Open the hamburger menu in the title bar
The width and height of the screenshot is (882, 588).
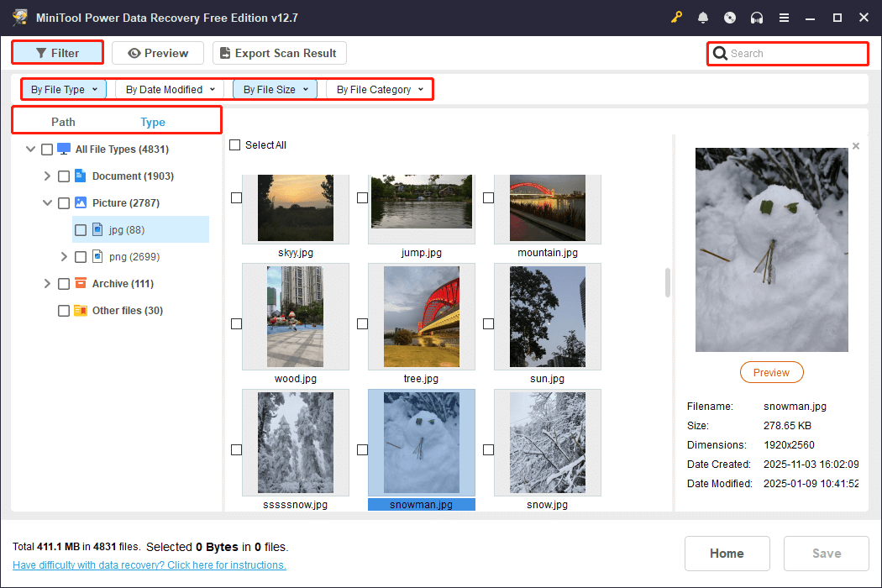pos(784,17)
